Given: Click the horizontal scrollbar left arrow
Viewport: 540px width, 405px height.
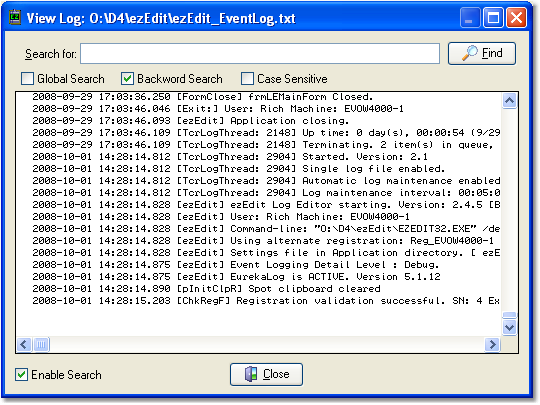Looking at the screenshot, I should (x=24, y=344).
